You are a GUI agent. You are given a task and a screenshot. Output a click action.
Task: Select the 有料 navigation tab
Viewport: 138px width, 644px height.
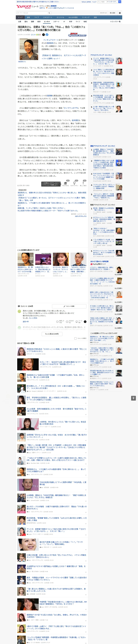[x=95, y=17]
